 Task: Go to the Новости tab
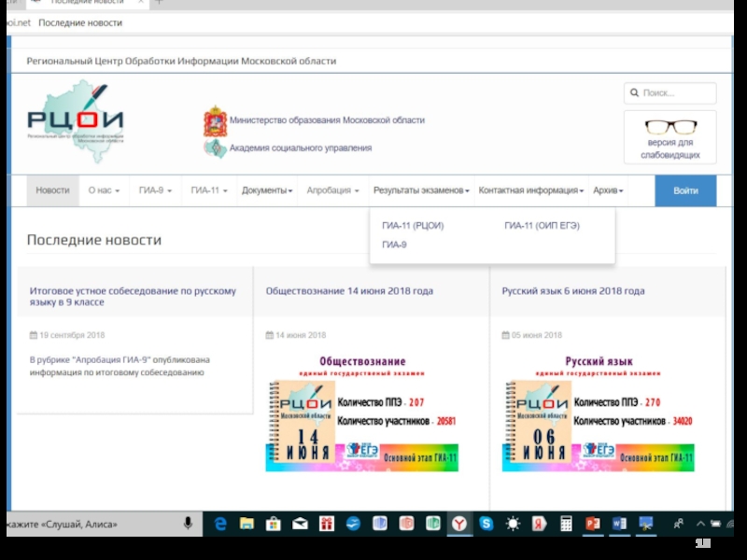tap(52, 190)
